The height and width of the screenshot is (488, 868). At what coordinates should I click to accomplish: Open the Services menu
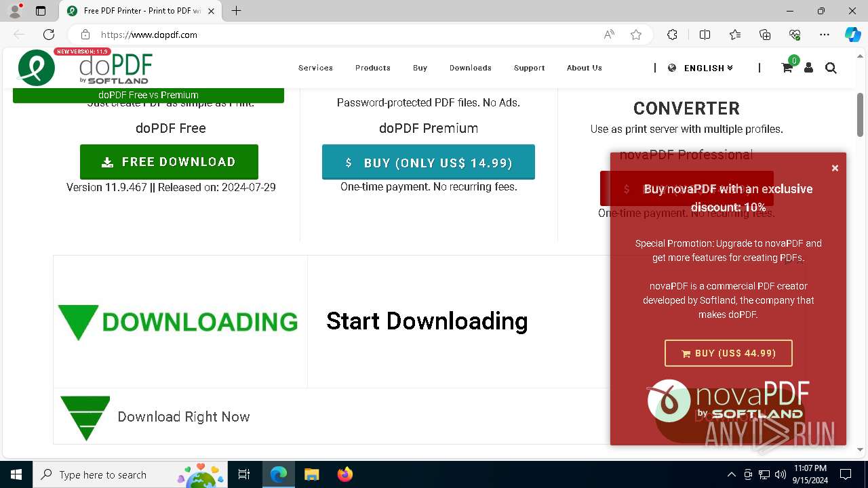coord(315,68)
